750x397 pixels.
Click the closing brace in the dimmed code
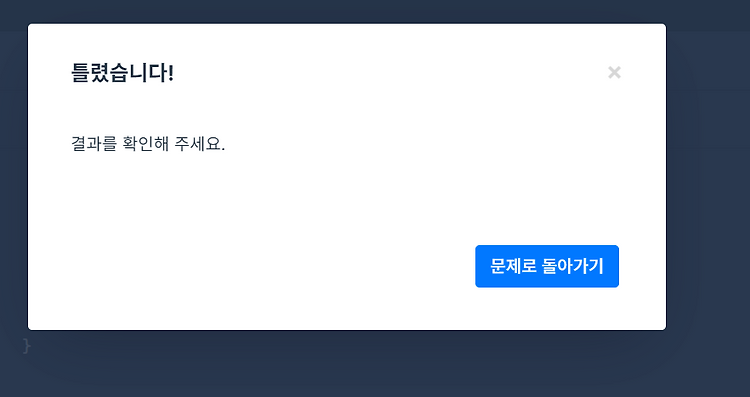click(27, 345)
